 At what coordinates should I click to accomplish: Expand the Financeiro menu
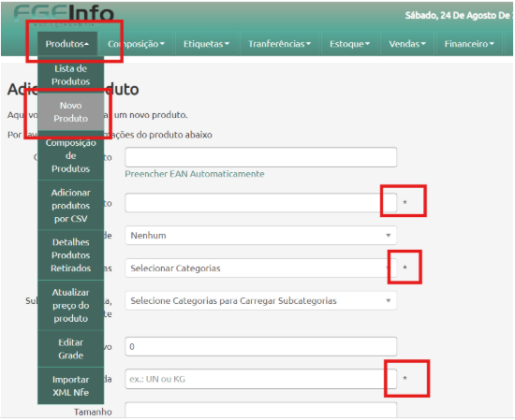(x=469, y=44)
